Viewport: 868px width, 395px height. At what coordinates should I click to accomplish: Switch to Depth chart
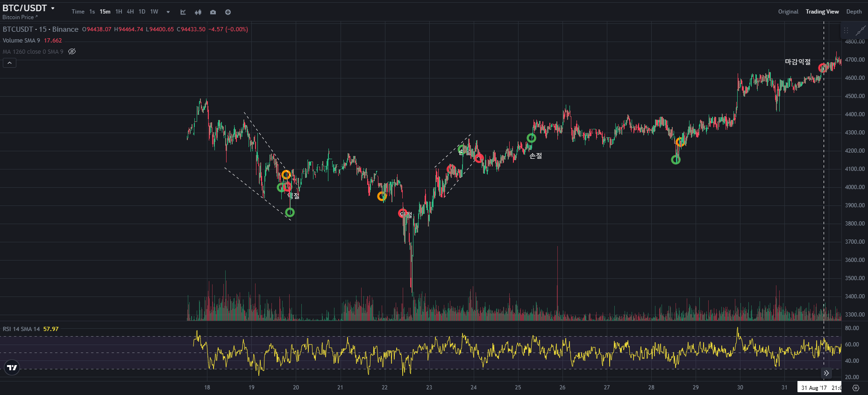pos(854,12)
